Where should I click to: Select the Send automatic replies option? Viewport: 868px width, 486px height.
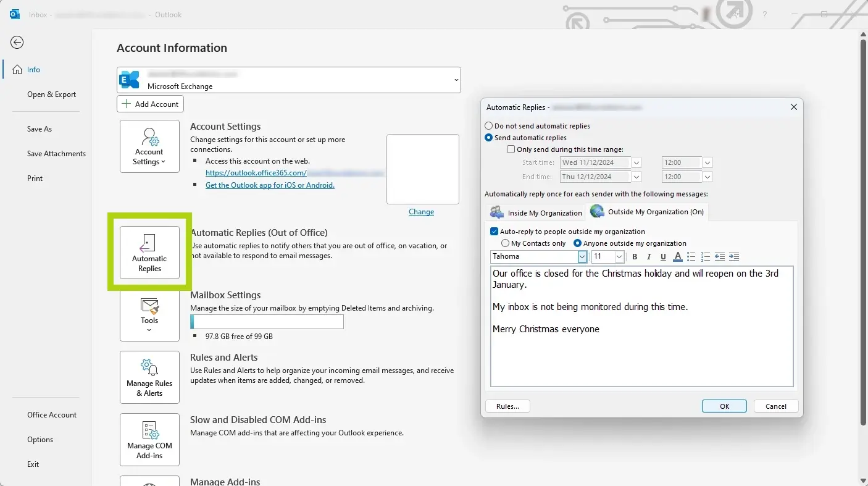(x=488, y=137)
